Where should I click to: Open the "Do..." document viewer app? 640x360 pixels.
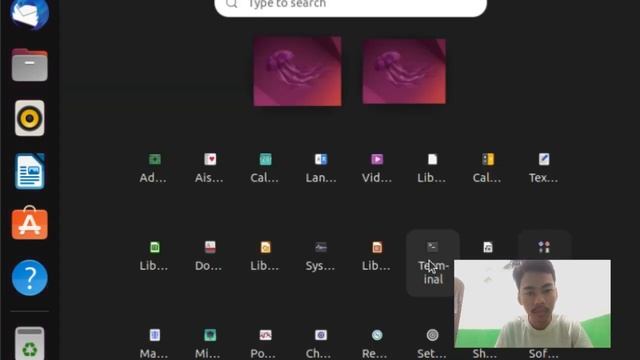pos(210,256)
